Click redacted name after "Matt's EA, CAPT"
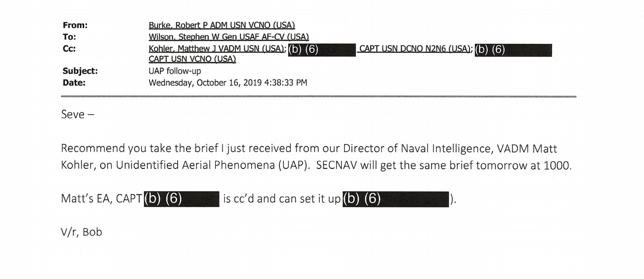644x279 pixels. (x=182, y=199)
